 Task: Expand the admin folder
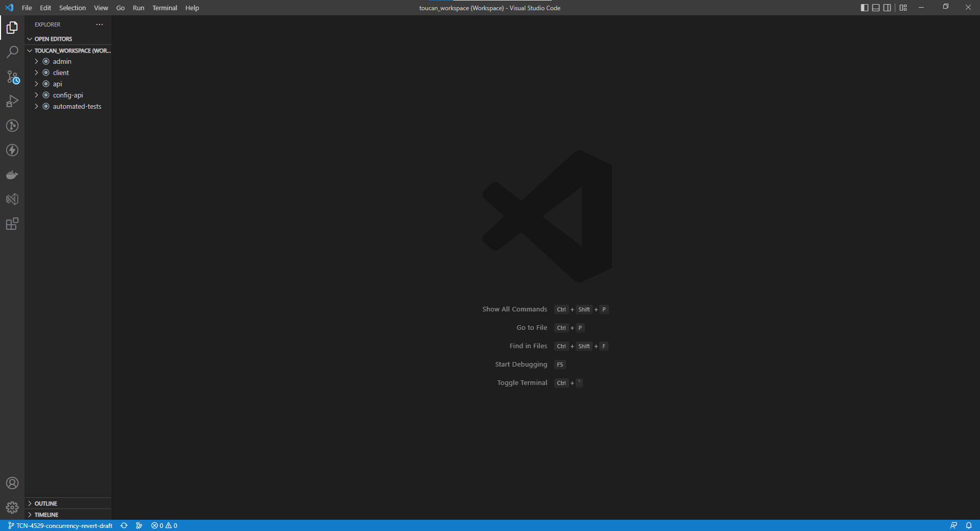point(68,61)
